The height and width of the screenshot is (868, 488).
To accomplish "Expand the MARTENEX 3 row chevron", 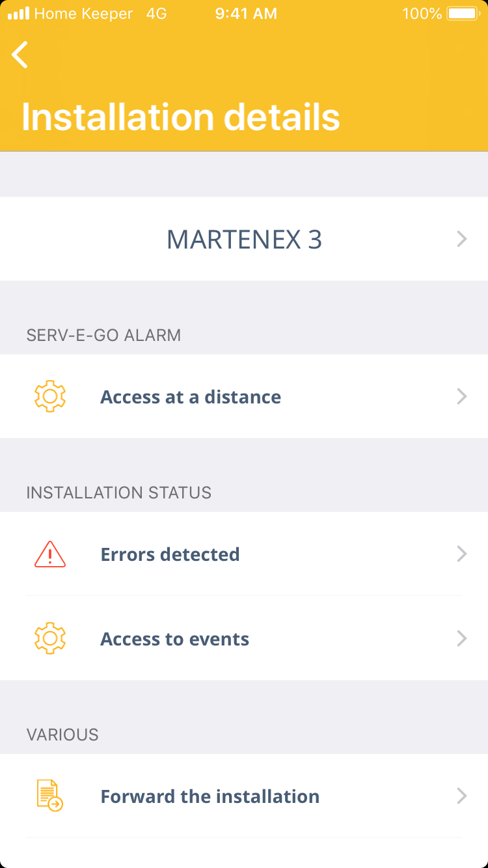I will click(462, 239).
